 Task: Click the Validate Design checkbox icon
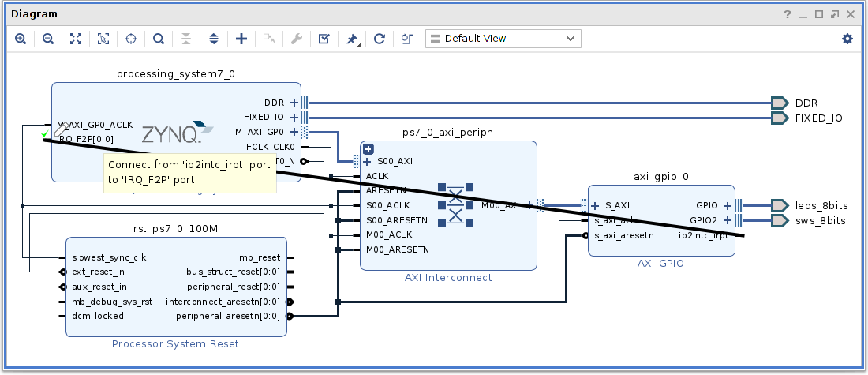coord(324,39)
